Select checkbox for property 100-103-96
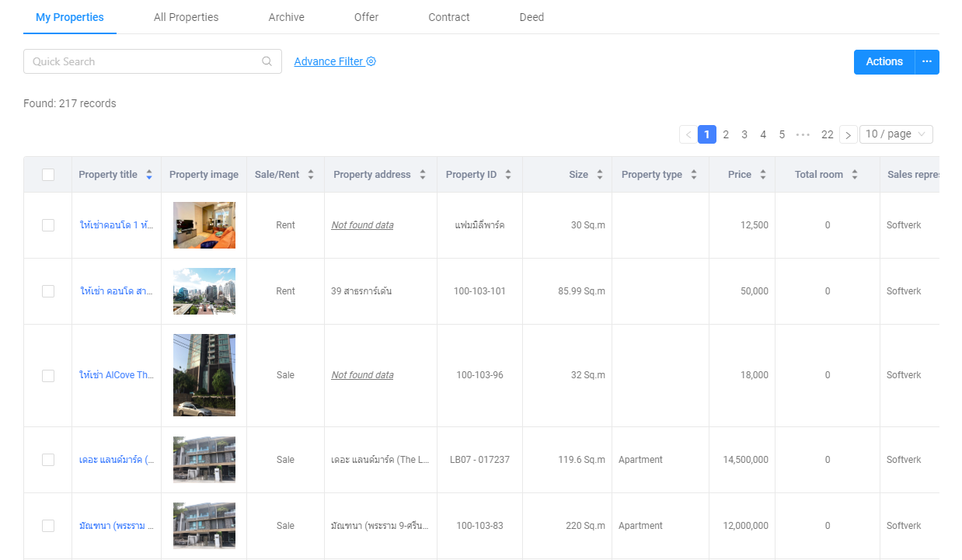The height and width of the screenshot is (560, 962). 48,375
